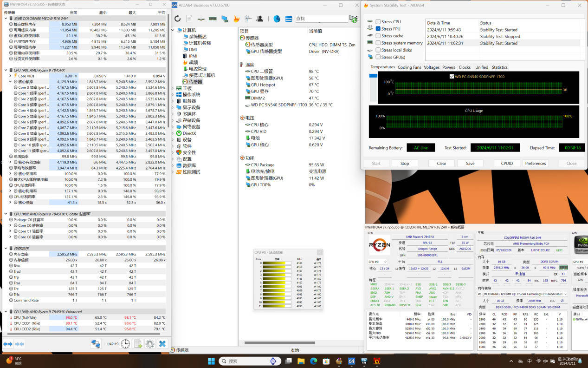Viewport: 588px width, 368px height.
Task: Click the AIDA64 refresh toolbar icon
Action: click(177, 19)
